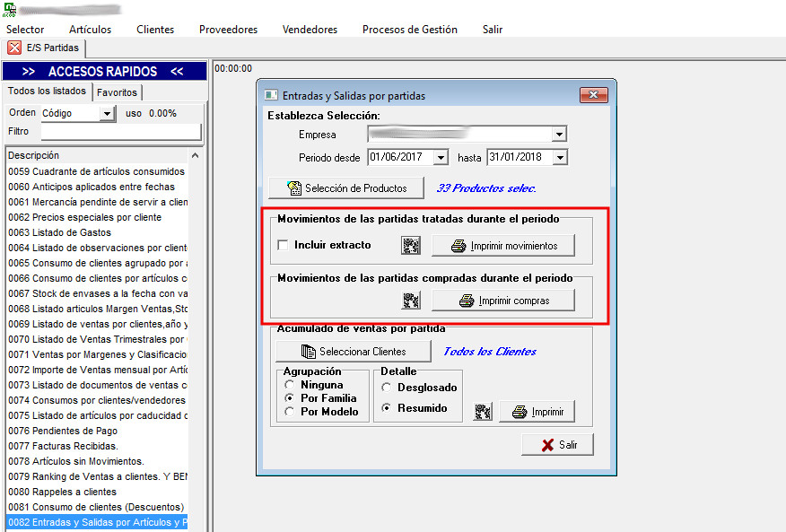Select 0071 Ventas por Margenes y Clasificación

pos(97,354)
